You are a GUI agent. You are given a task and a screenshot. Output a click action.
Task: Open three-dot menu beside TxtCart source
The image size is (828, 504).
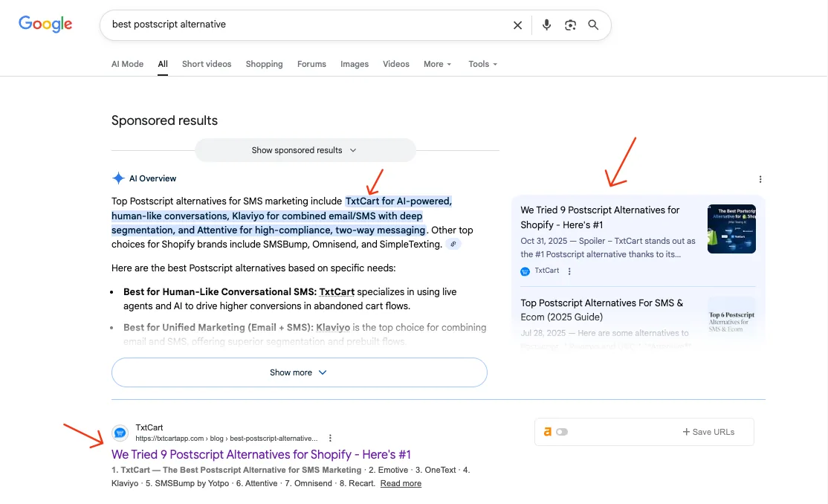click(569, 271)
